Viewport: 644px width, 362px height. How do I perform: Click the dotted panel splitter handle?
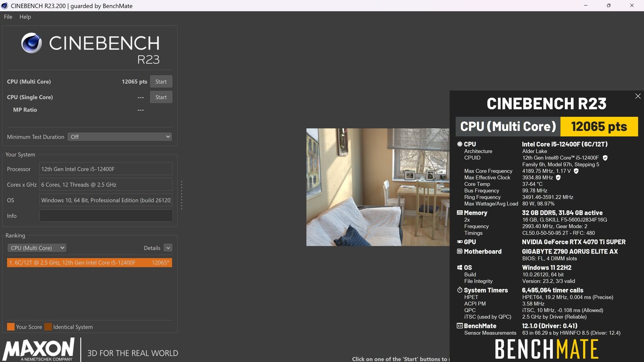tap(181, 195)
